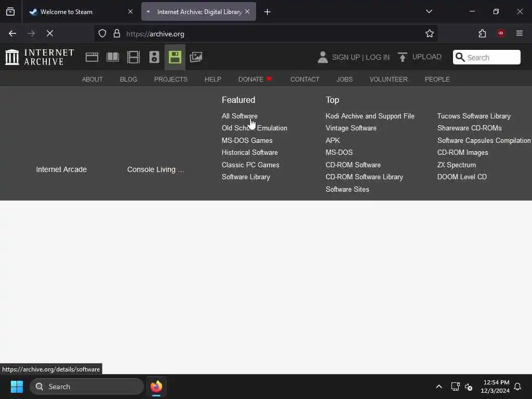Open the MS-DOS link under Top
532x399 pixels.
click(339, 152)
